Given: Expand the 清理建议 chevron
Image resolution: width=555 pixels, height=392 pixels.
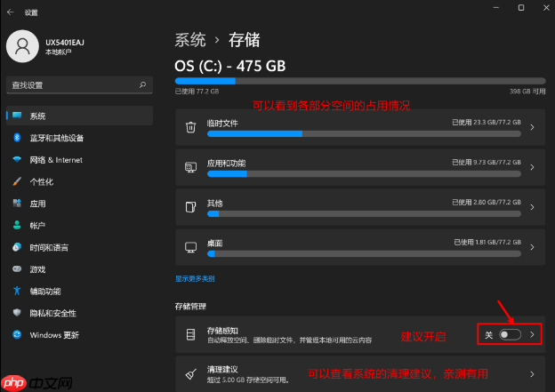Looking at the screenshot, I should pos(533,374).
